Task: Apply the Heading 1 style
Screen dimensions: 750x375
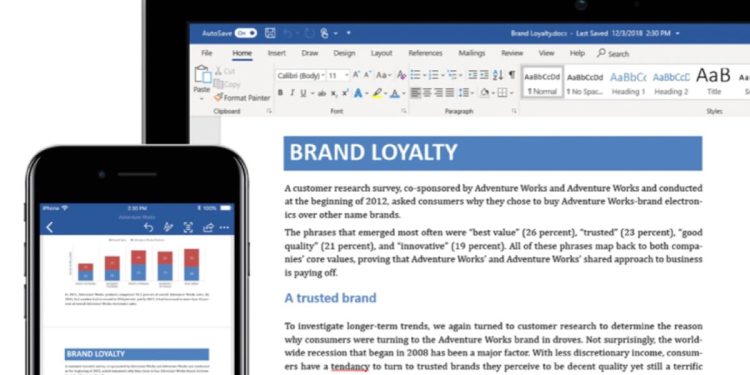Action: [628, 83]
